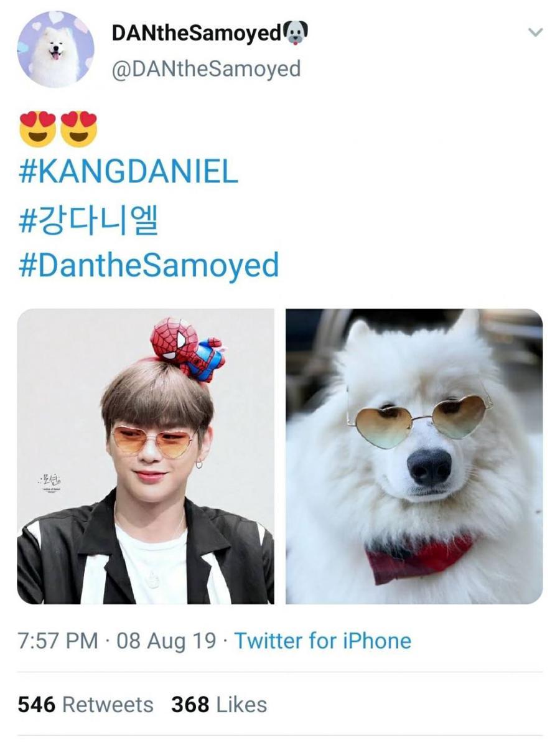
Task: Open the Samoyed profile avatar picture
Action: click(55, 49)
